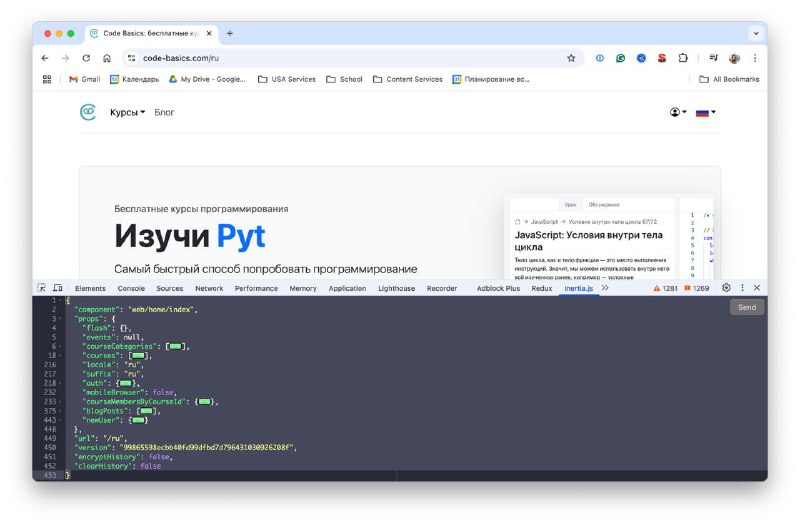Expand the collapsed courseMembersByCourseId object
This screenshot has width=800, height=524.
pos(205,402)
